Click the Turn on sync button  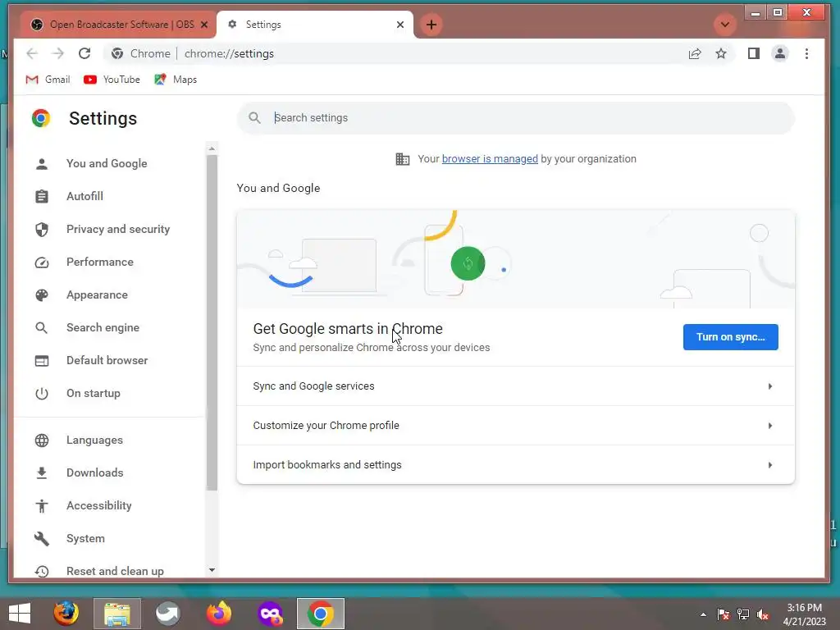731,337
